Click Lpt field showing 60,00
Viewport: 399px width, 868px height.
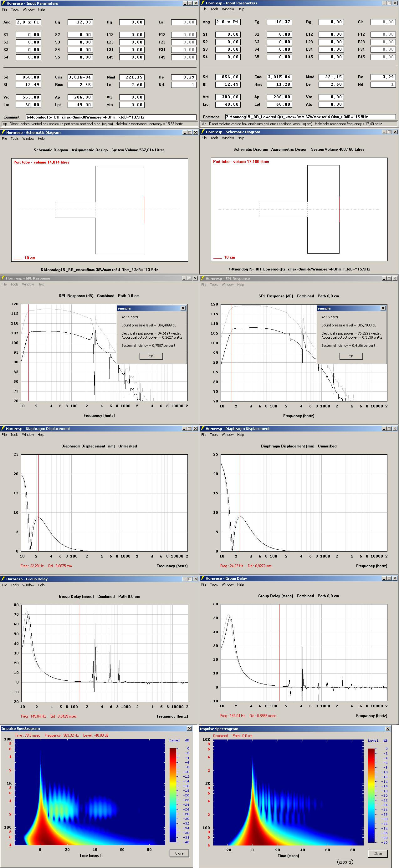[279, 104]
